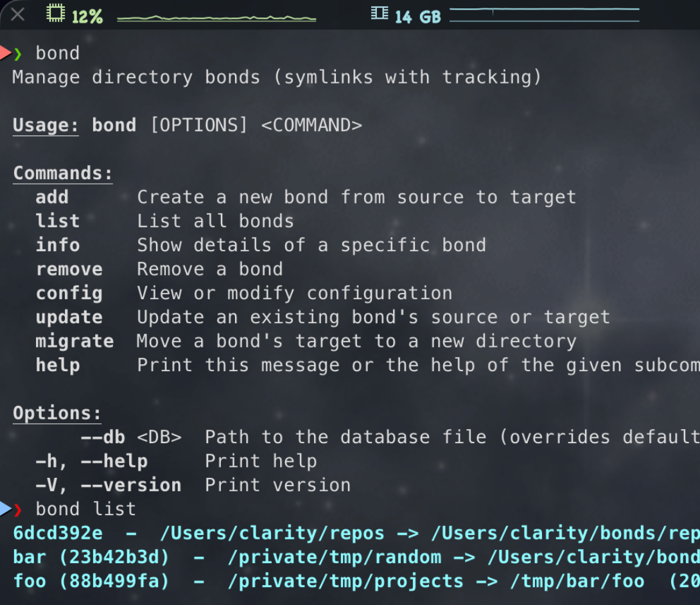700x605 pixels.
Task: Click the 'Options:' heading
Action: pos(57,413)
